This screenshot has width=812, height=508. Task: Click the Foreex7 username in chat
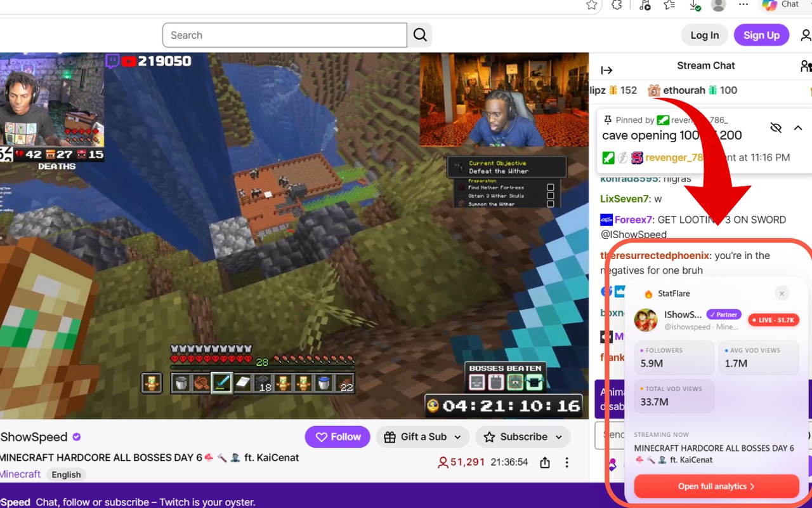tap(633, 220)
